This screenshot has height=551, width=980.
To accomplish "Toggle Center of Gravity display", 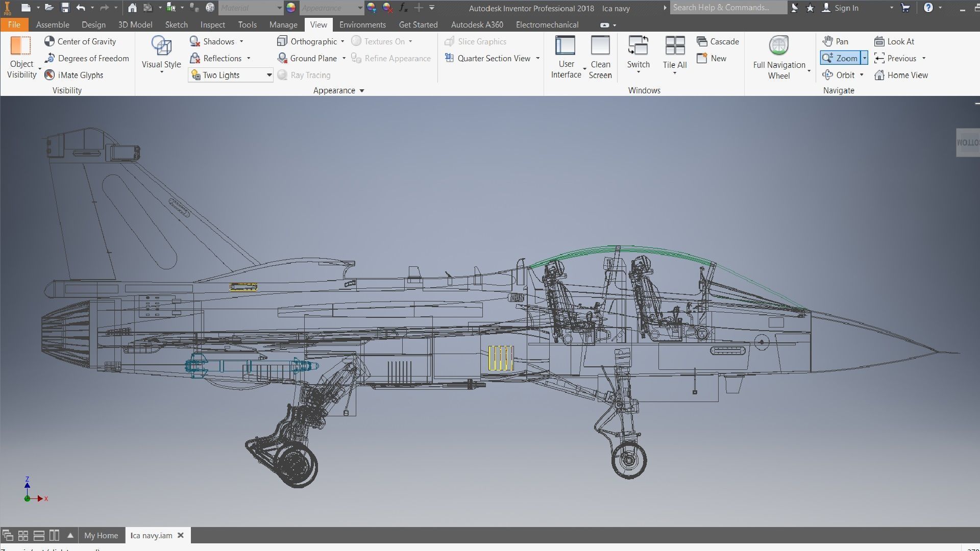I will click(80, 41).
